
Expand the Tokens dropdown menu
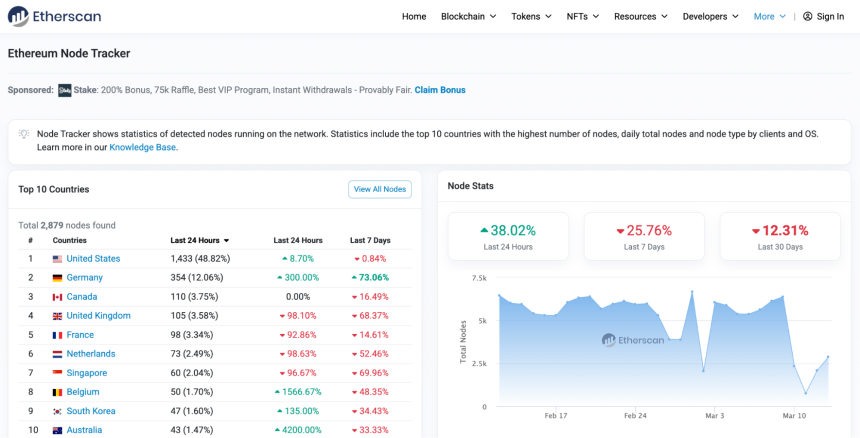[x=531, y=16]
